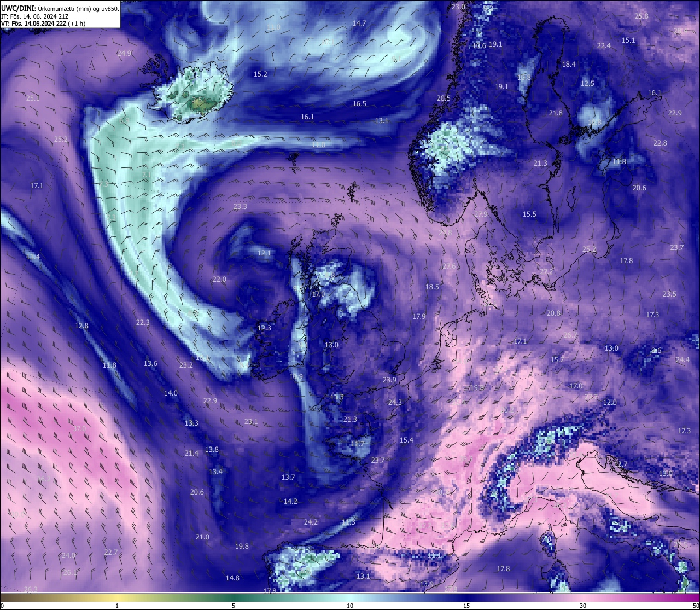700x610 pixels.
Task: Click the color scale tick label "50"
Action: (x=695, y=606)
